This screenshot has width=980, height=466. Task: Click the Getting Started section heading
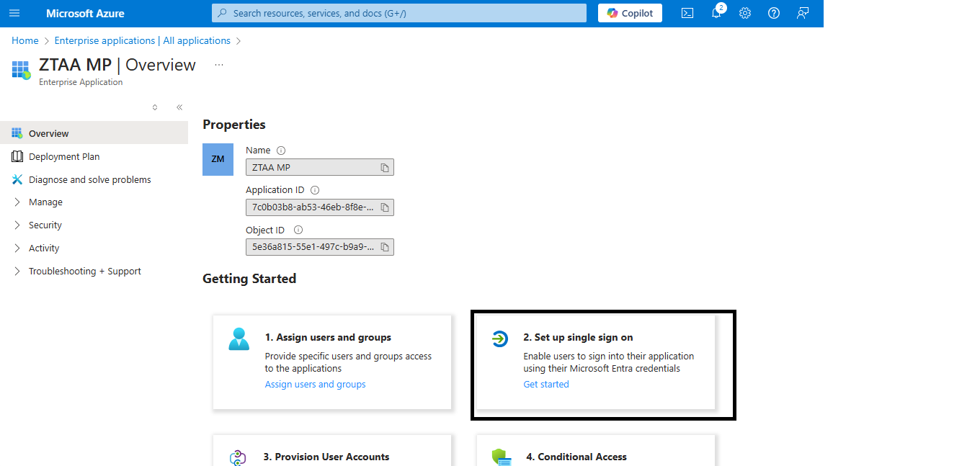pyautogui.click(x=249, y=279)
